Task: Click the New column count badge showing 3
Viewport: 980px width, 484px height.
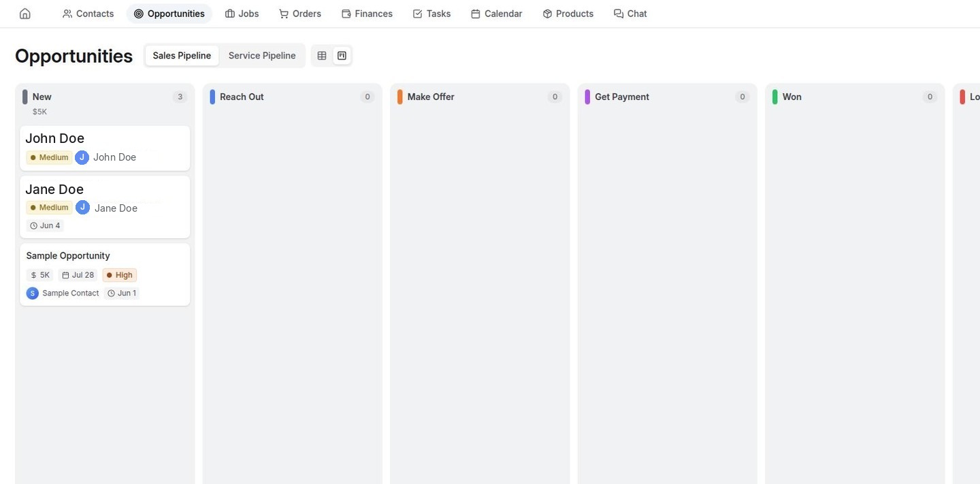Action: (180, 97)
